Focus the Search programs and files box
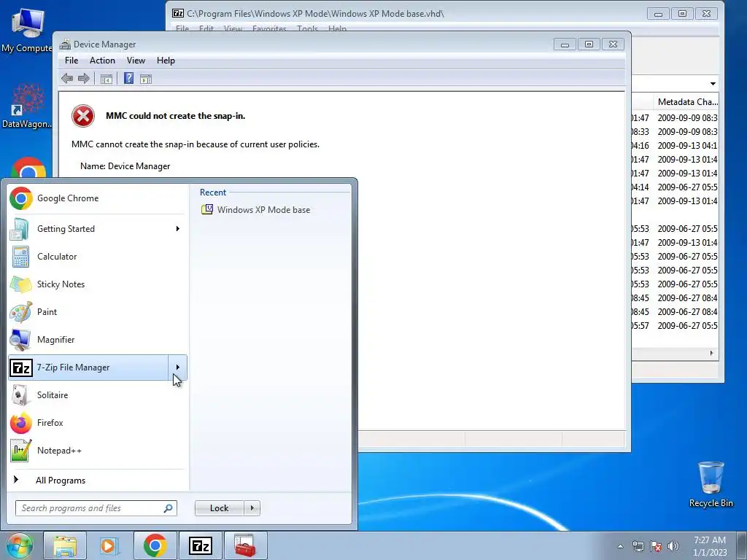This screenshot has width=747, height=560. point(96,508)
